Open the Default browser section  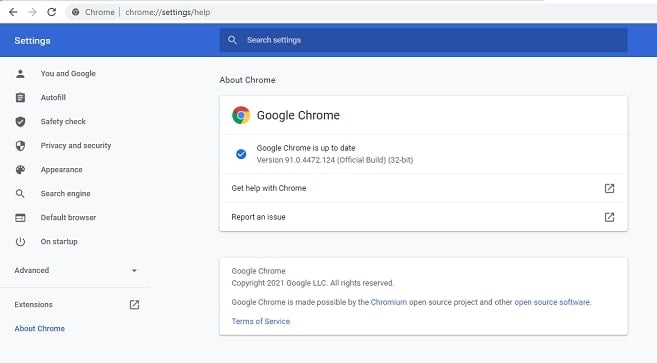(x=68, y=217)
